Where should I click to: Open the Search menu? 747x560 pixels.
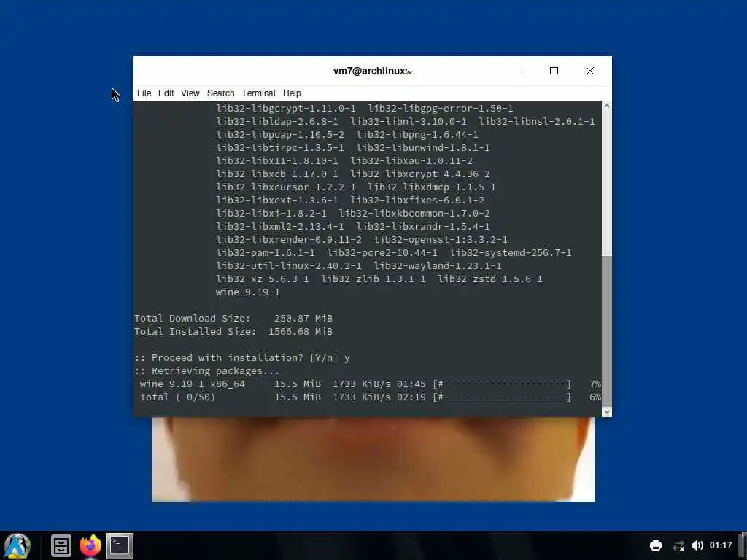coord(220,93)
